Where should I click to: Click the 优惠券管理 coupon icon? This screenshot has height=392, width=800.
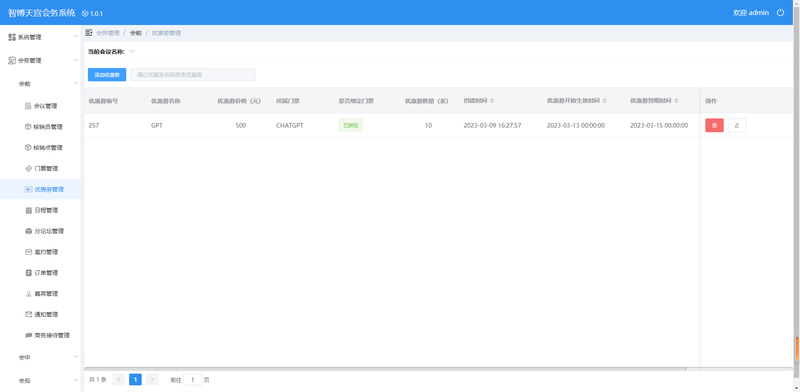[x=28, y=189]
